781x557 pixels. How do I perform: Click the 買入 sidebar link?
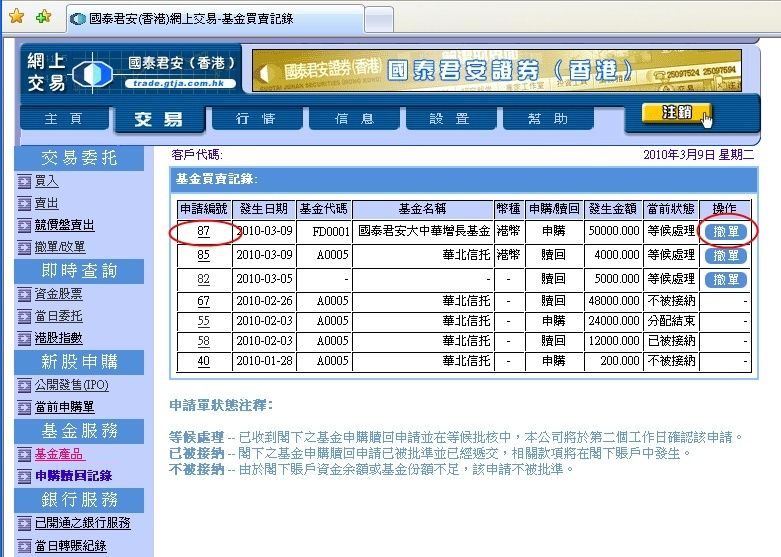pyautogui.click(x=46, y=181)
